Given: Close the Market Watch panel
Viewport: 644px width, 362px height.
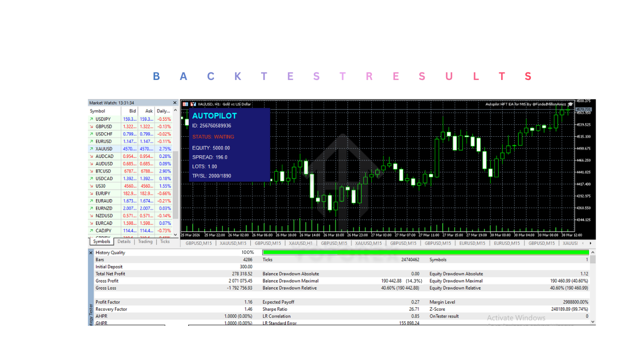Looking at the screenshot, I should (175, 103).
